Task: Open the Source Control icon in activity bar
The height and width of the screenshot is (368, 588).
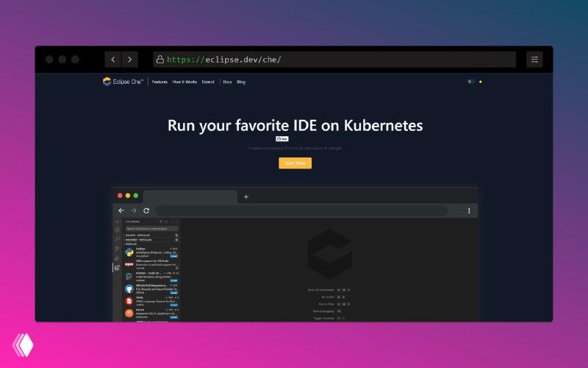Action: coord(117,249)
